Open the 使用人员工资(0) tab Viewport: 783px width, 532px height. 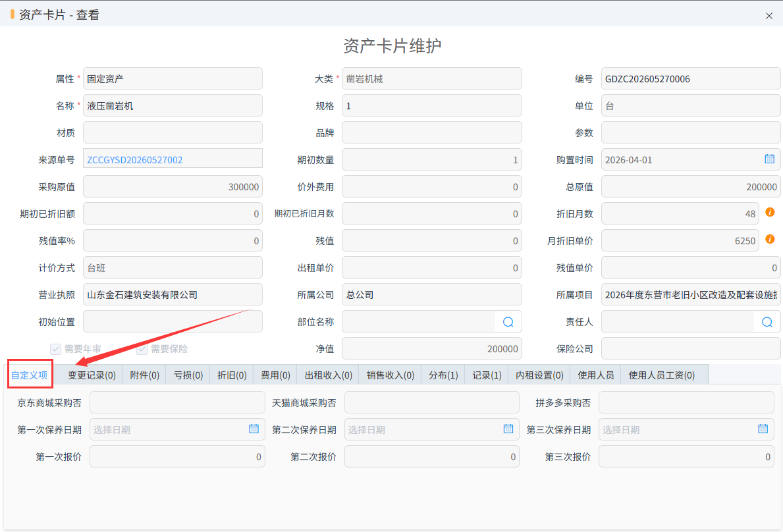click(x=662, y=375)
